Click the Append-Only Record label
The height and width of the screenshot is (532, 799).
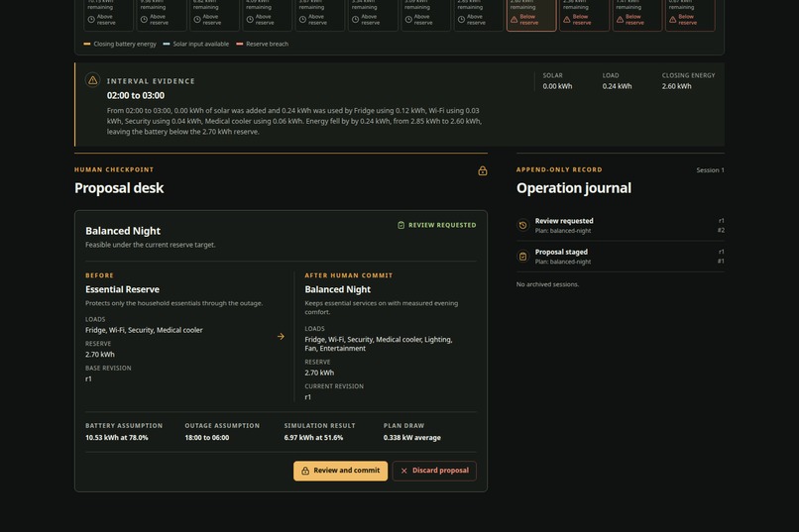coord(559,169)
